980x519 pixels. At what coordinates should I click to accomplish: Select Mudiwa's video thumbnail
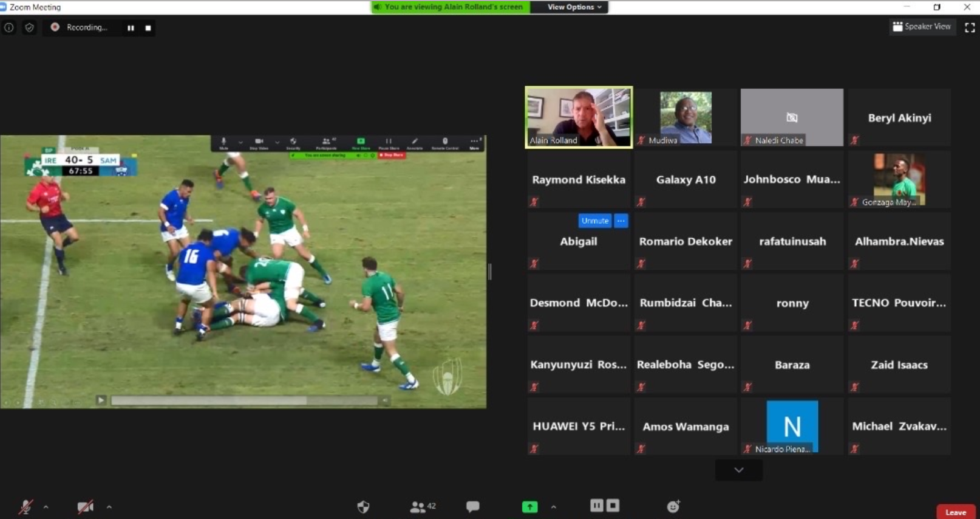[x=686, y=117]
